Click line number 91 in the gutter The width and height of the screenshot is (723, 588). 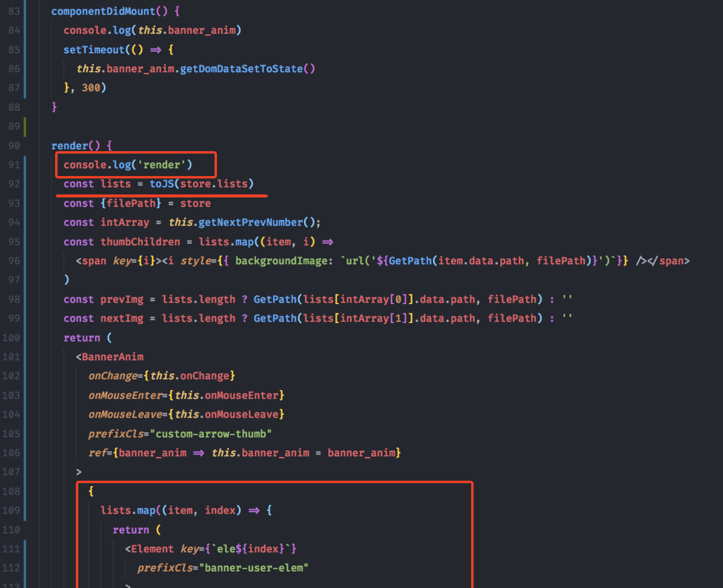(14, 165)
